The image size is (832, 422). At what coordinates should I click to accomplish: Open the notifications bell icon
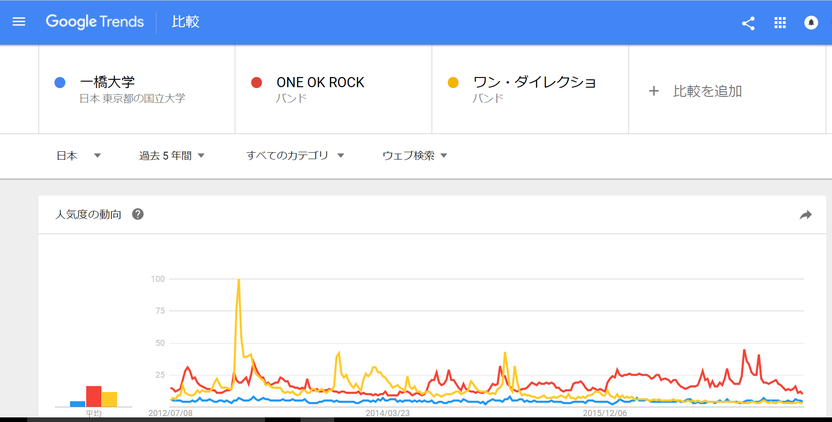pos(811,22)
